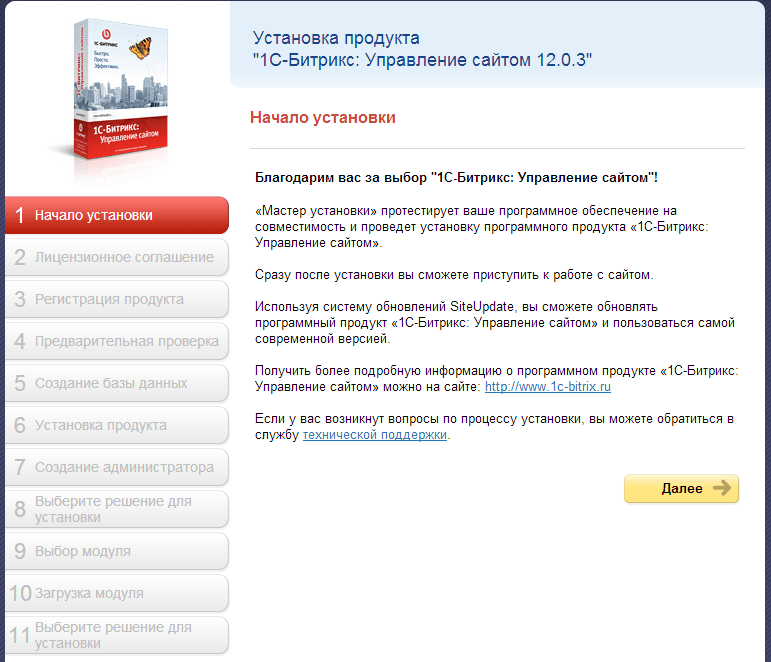The height and width of the screenshot is (662, 771).
Task: Open the http://www.1c-bitrix.ru link
Action: tap(548, 387)
